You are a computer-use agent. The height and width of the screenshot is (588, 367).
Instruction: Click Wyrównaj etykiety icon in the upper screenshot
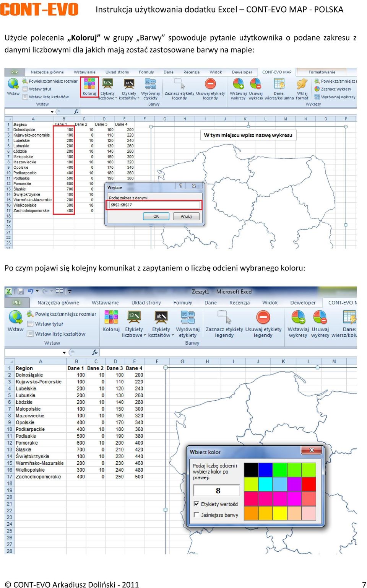(150, 84)
